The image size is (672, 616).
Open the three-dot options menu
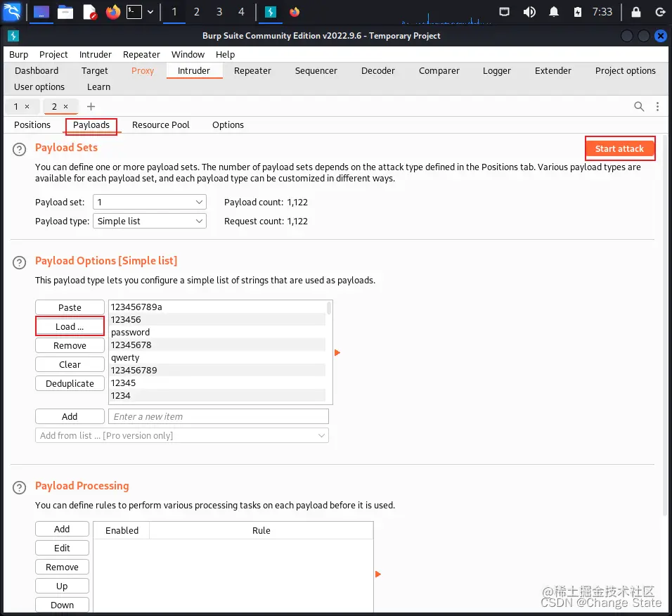click(x=657, y=106)
